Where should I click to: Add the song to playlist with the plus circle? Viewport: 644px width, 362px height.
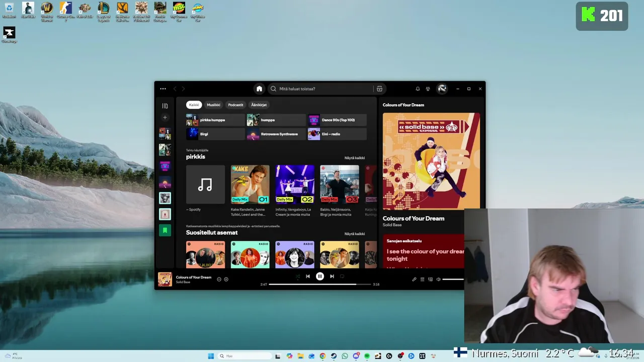[x=226, y=280]
